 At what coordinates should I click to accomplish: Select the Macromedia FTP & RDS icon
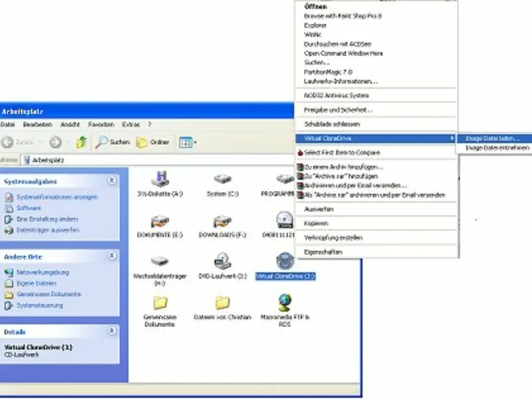[285, 303]
